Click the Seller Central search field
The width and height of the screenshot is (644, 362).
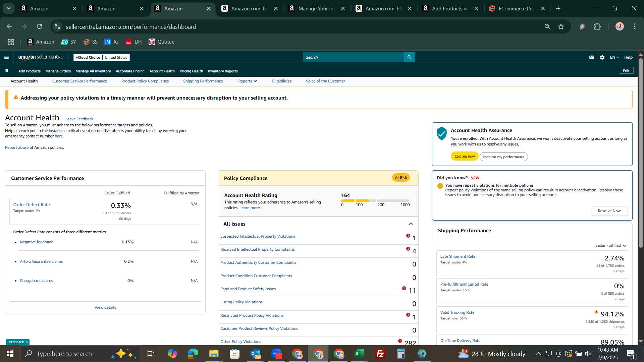tap(354, 57)
